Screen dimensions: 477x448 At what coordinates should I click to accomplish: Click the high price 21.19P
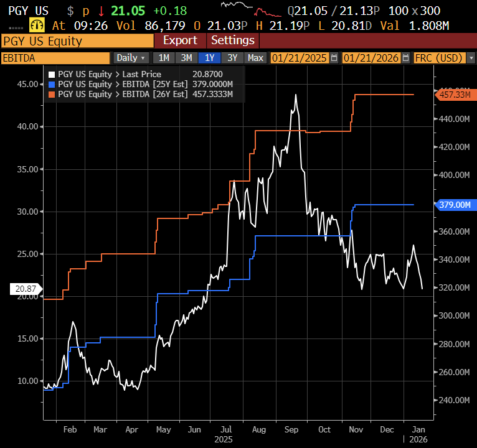point(290,26)
